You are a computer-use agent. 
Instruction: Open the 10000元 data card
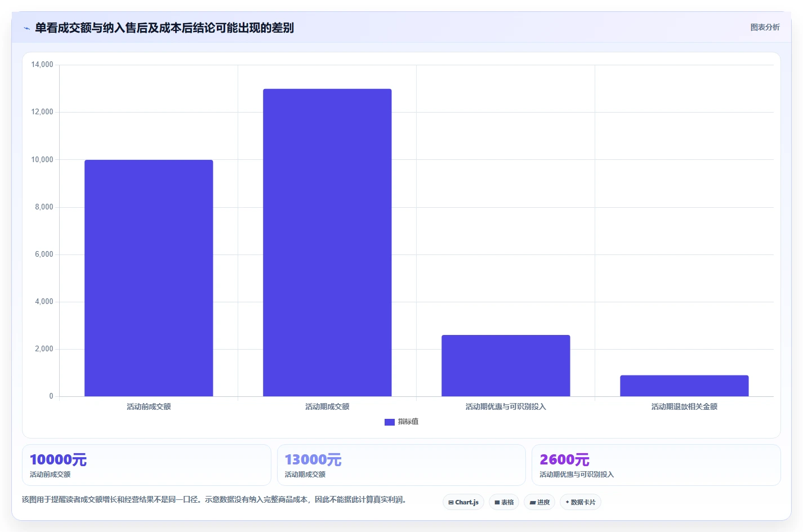(146, 465)
